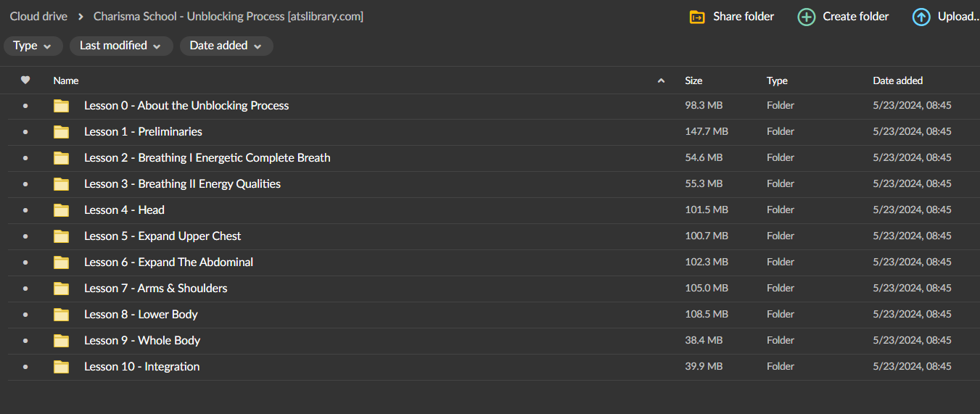Viewport: 980px width, 414px height.
Task: Open the Date added filter dropdown
Action: (x=226, y=46)
